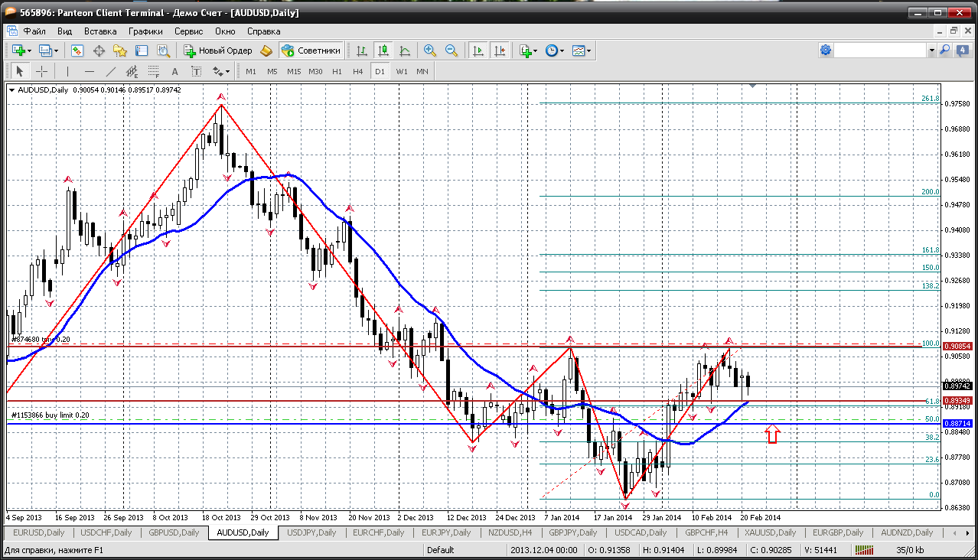This screenshot has height=560, width=978.
Task: Select the text label 'T' tool
Action: coord(196,71)
